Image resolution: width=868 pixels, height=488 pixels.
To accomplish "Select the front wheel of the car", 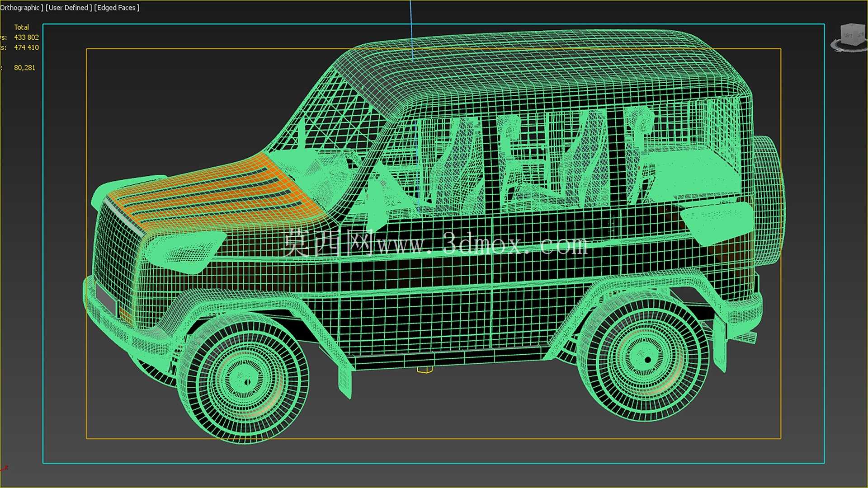I will click(243, 379).
